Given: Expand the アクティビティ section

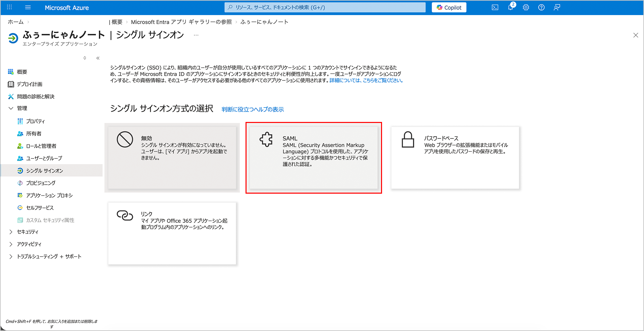Looking at the screenshot, I should coord(11,244).
